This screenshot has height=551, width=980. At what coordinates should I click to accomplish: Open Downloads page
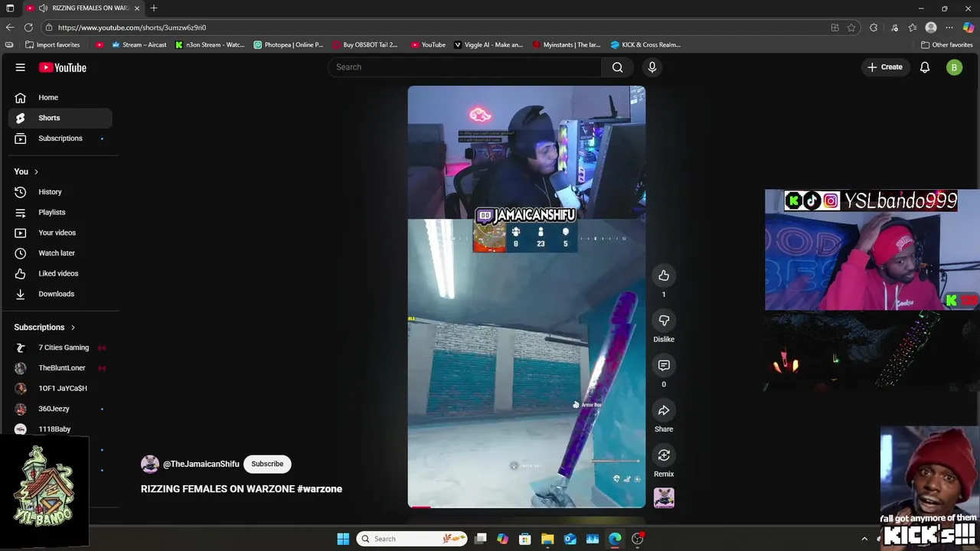pyautogui.click(x=60, y=294)
